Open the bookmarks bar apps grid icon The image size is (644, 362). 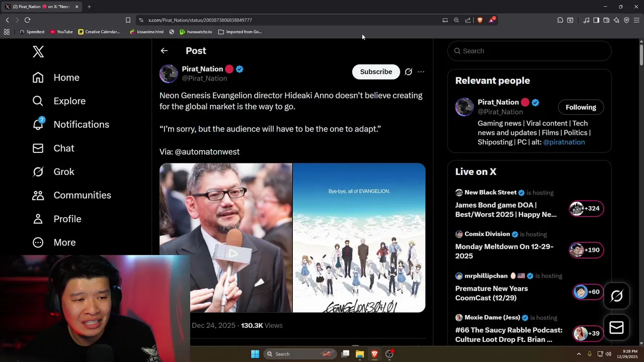pos(7,32)
